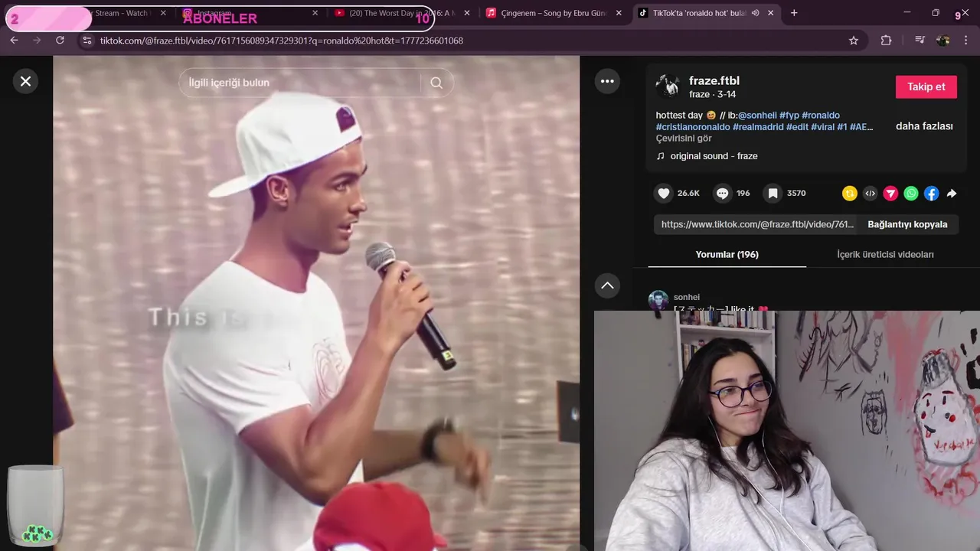This screenshot has height=551, width=980.
Task: Switch to the YouTube 'The Worst Day' tab
Action: pos(402,13)
